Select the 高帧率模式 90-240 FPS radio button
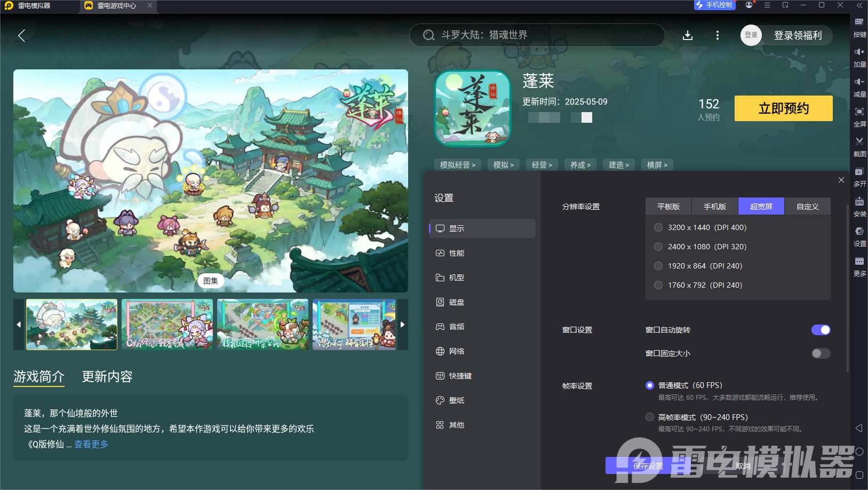 coord(650,417)
